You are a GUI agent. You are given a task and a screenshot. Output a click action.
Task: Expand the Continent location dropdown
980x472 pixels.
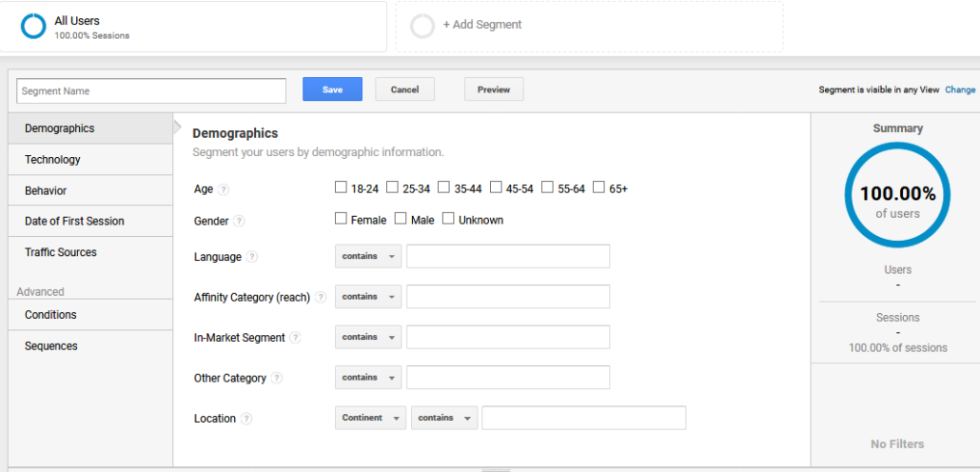[x=371, y=418]
